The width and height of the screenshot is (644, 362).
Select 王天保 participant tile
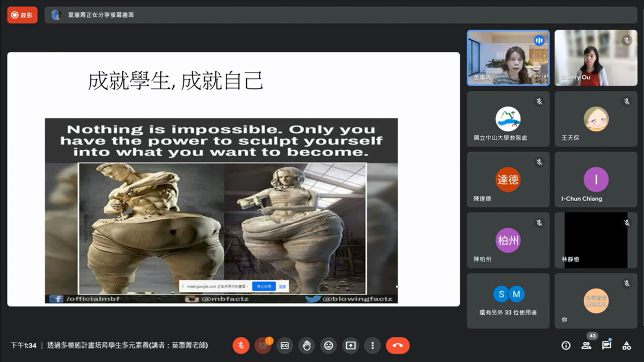(596, 119)
